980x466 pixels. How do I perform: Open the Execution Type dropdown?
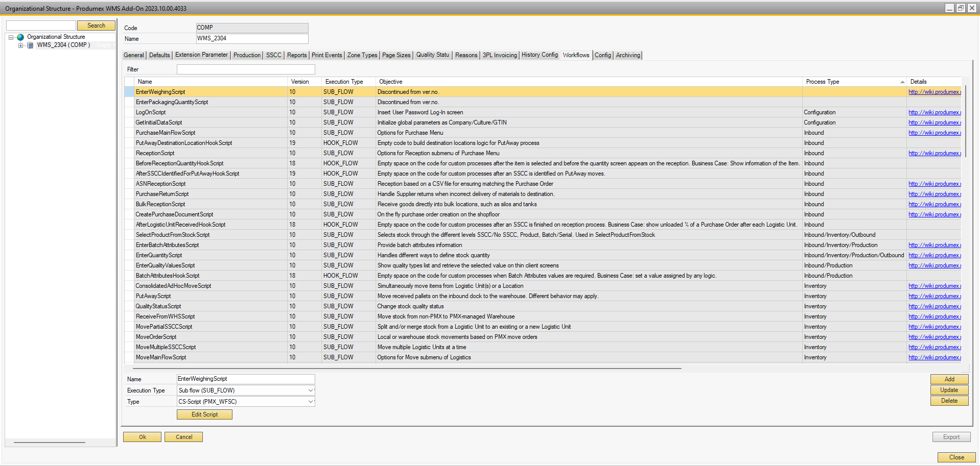(x=310, y=390)
